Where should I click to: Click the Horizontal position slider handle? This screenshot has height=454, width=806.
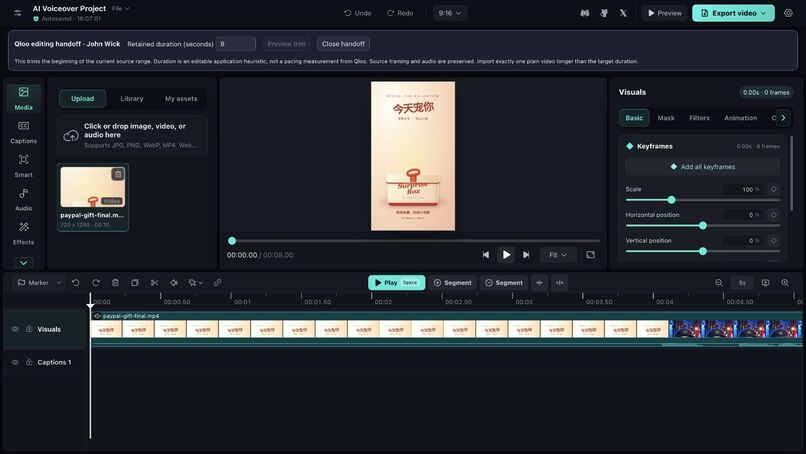click(703, 225)
